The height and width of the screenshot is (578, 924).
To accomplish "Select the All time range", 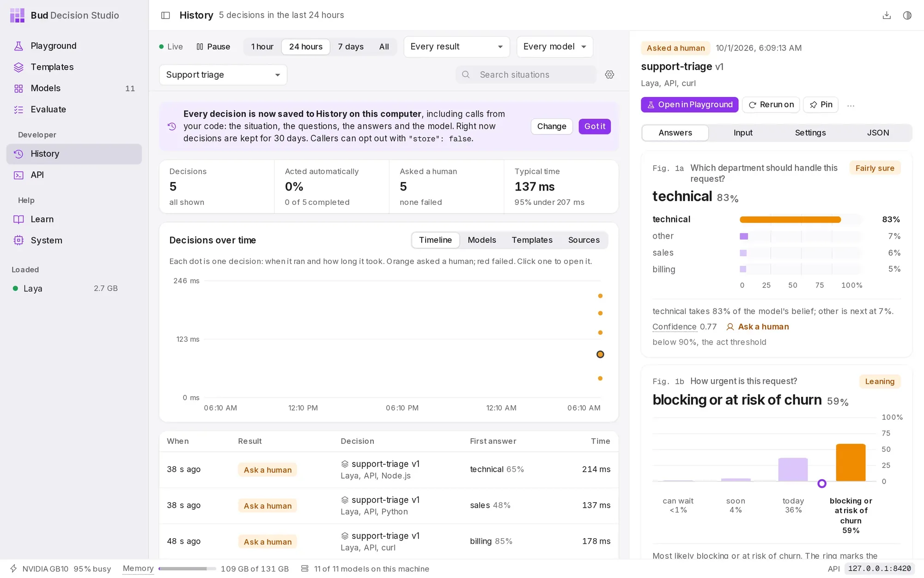I will (384, 47).
